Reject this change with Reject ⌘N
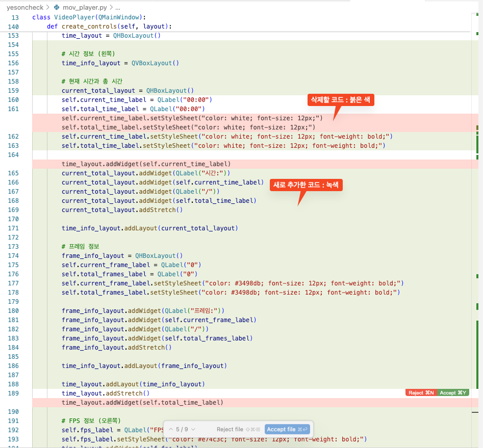Image resolution: width=483 pixels, height=448 pixels. [421, 392]
